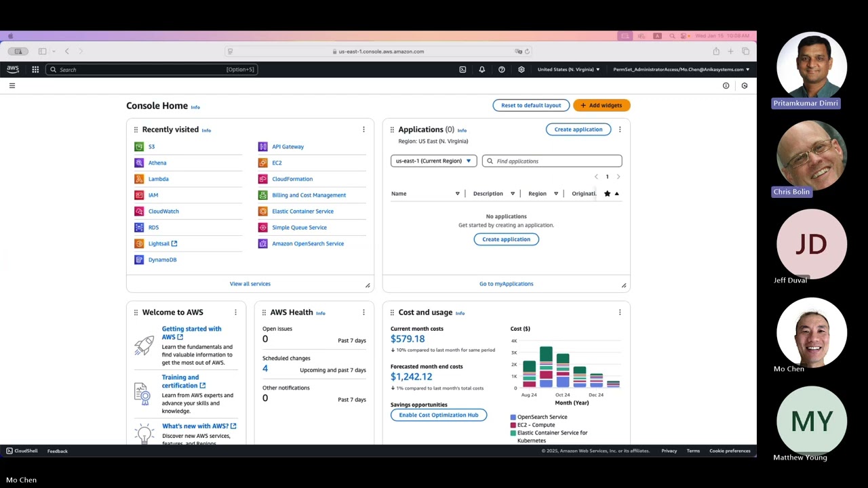Open the services grid menu icon
This screenshot has width=868, height=488.
(35, 69)
